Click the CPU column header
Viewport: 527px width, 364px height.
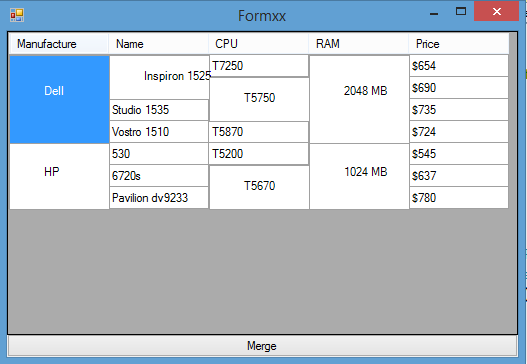[258, 44]
